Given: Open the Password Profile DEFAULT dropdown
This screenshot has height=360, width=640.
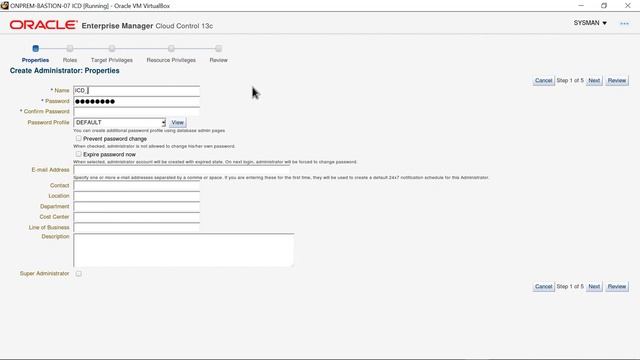Looking at the screenshot, I should point(120,122).
